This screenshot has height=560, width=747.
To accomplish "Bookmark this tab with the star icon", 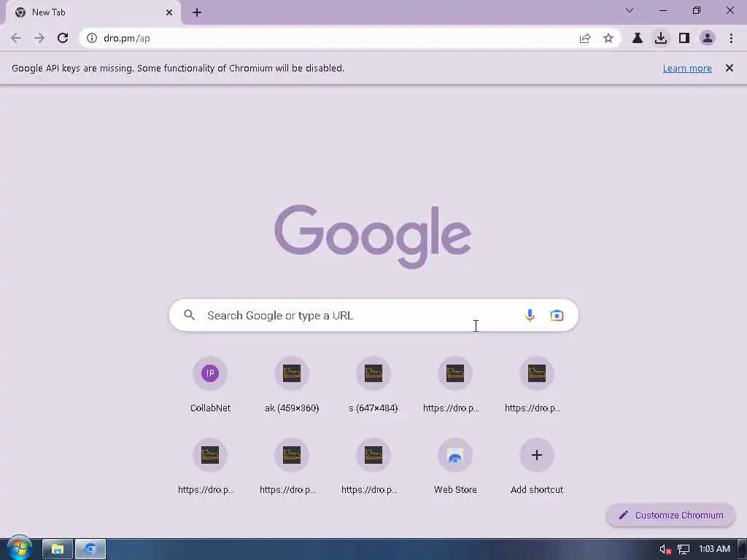I will (x=608, y=38).
